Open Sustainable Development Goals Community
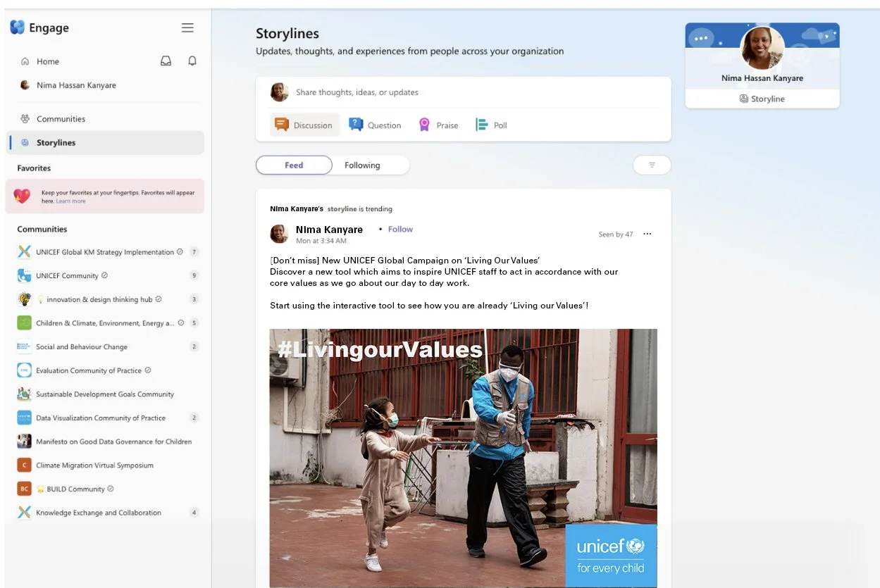 click(x=105, y=394)
